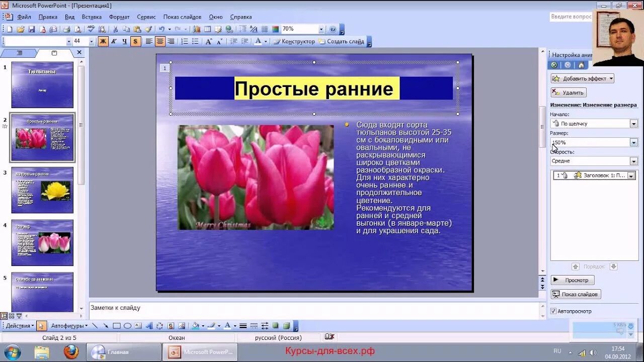This screenshot has width=644, height=362.
Task: Expand the Заголовок 1 animation item arrow
Action: [631, 175]
